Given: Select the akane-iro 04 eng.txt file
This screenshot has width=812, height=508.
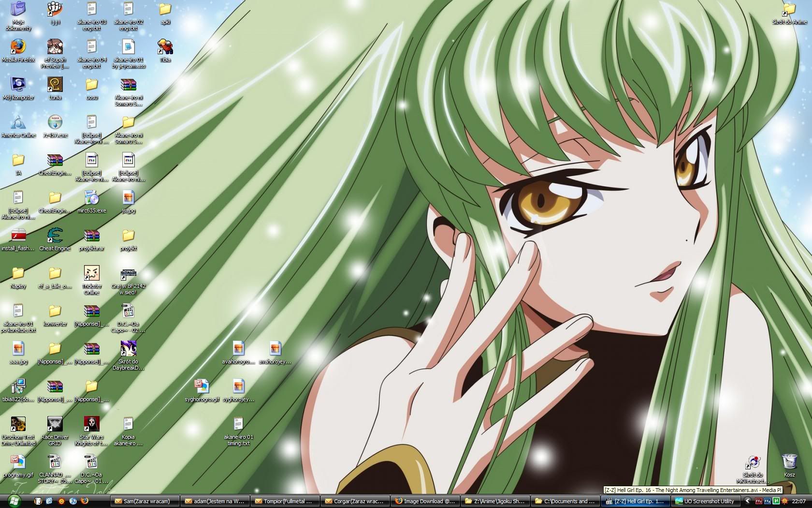Looking at the screenshot, I should click(x=91, y=53).
